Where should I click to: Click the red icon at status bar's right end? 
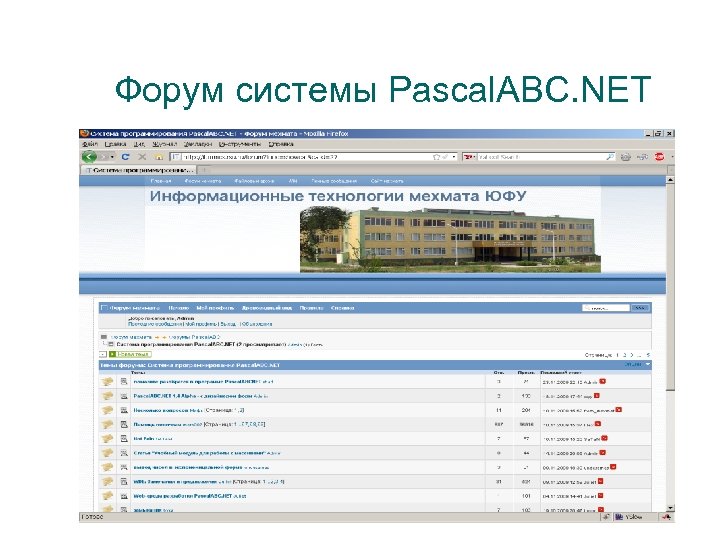tap(665, 517)
